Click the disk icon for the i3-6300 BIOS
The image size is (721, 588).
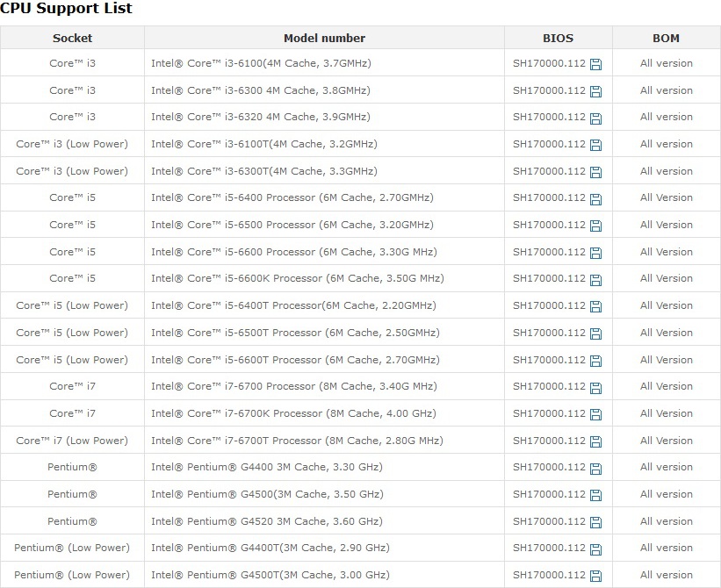[x=595, y=91]
